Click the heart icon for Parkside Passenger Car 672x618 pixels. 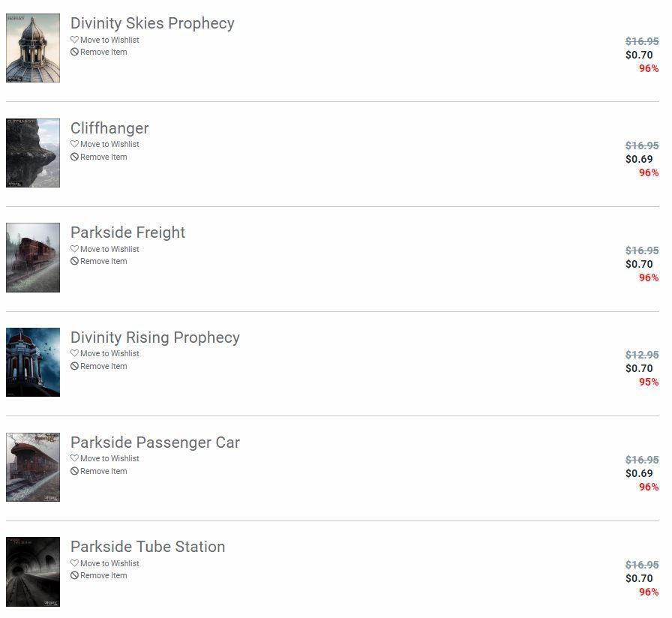74,458
